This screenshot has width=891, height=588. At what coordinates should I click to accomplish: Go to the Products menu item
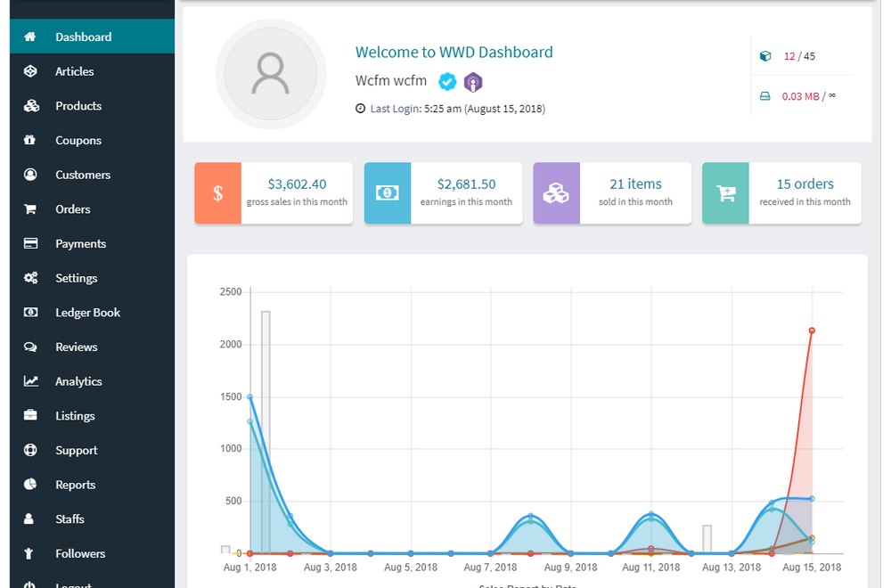pyautogui.click(x=92, y=106)
